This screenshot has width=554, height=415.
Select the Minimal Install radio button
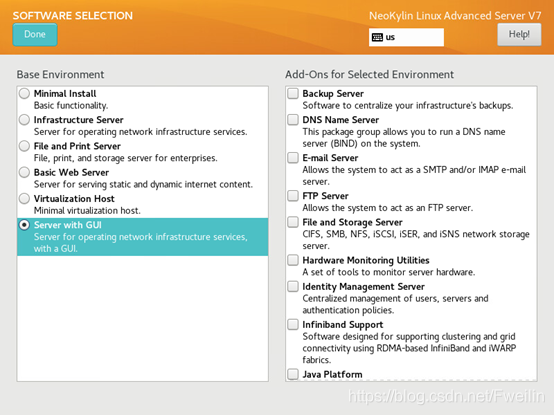[x=24, y=94]
